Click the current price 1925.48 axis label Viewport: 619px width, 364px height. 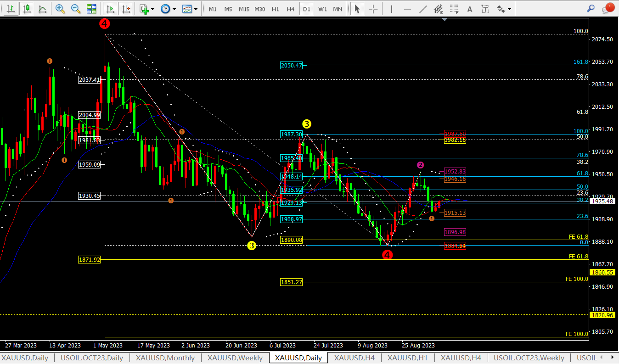point(602,201)
